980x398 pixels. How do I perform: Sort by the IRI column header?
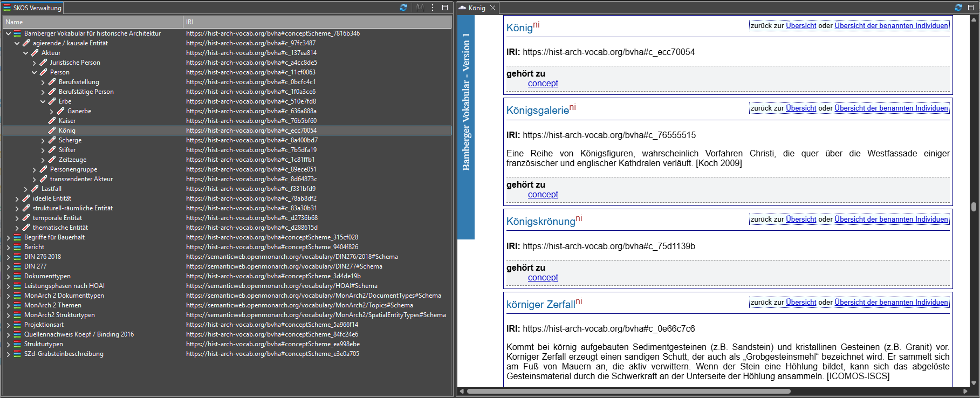(317, 22)
